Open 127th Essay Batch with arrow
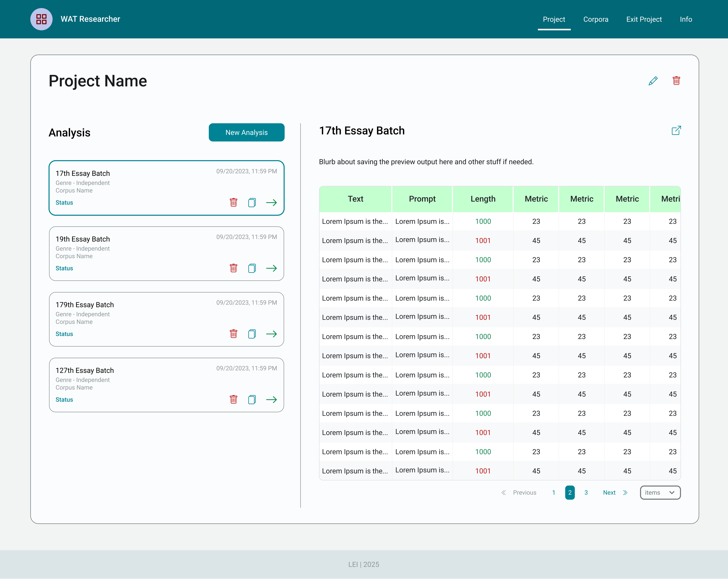728x579 pixels. point(271,399)
